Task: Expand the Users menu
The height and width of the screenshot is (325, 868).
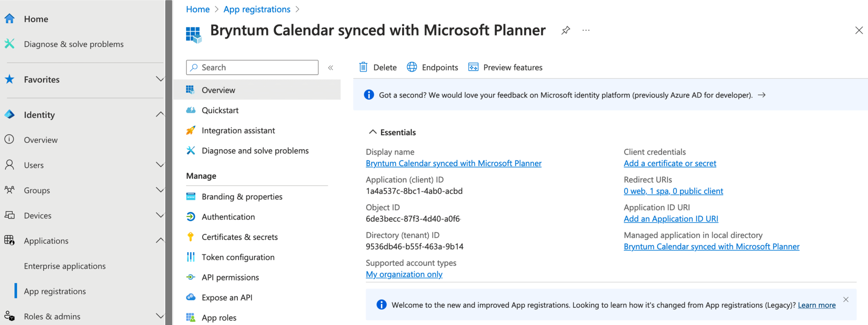Action: (x=159, y=165)
